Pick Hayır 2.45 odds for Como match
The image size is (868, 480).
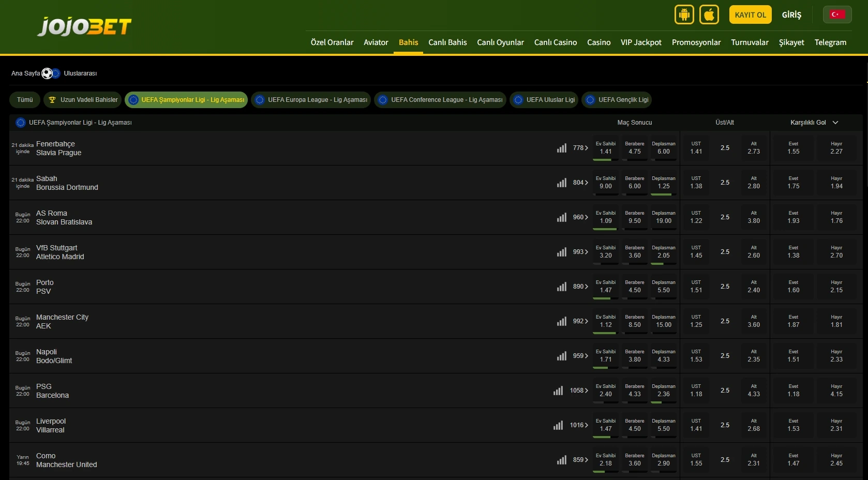836,460
